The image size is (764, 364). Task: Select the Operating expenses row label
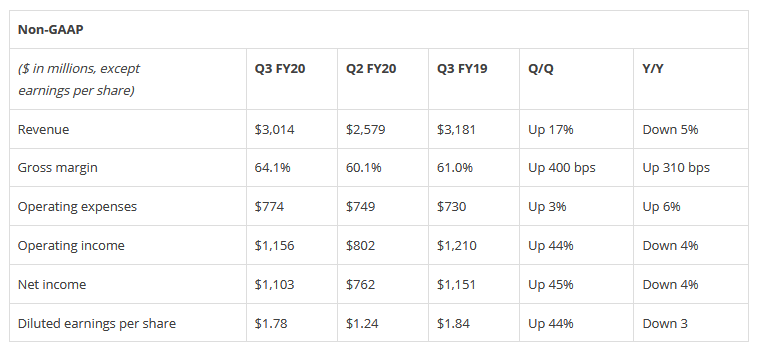(x=77, y=207)
